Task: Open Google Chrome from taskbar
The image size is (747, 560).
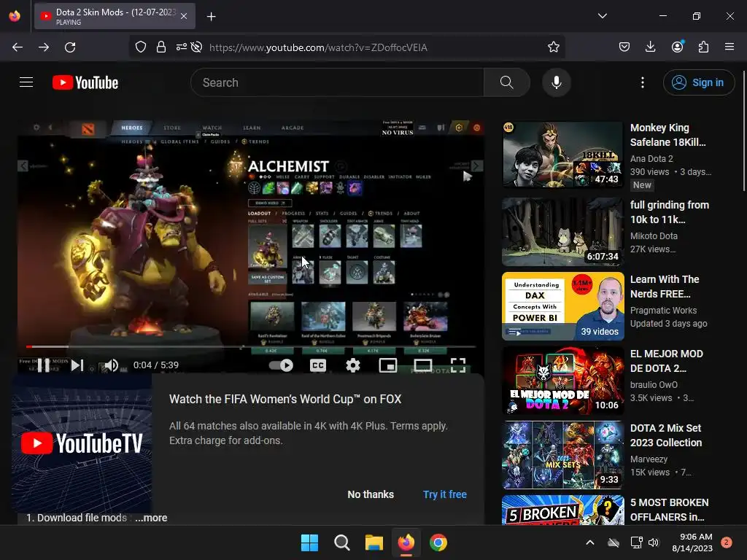Action: pos(438,542)
